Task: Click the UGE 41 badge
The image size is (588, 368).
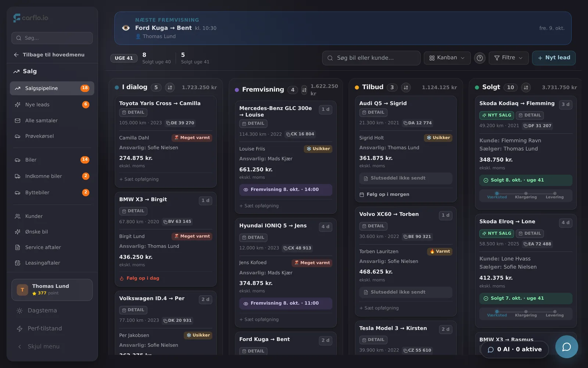Action: tap(124, 58)
